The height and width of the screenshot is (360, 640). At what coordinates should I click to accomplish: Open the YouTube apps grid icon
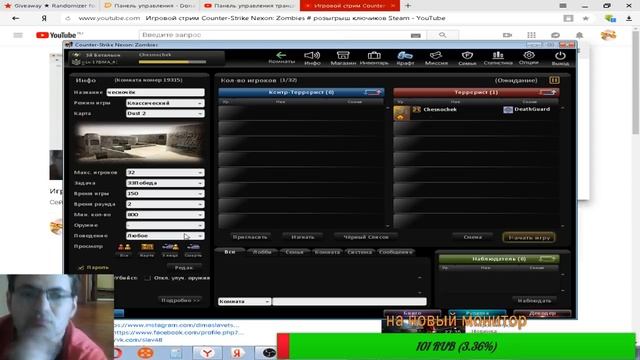coord(531,35)
